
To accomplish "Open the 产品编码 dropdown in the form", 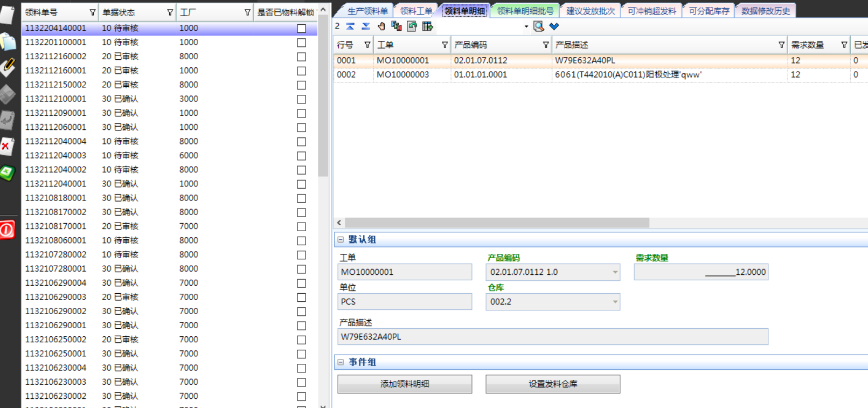I will (x=615, y=272).
